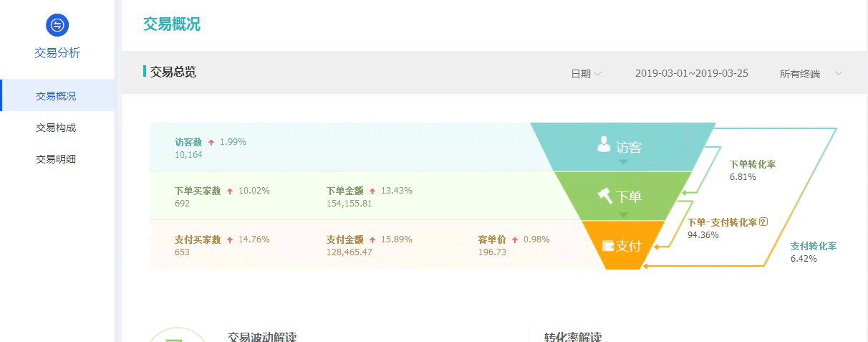868x342 pixels.
Task: Open 交易构成 from the sidebar
Action: point(56,128)
